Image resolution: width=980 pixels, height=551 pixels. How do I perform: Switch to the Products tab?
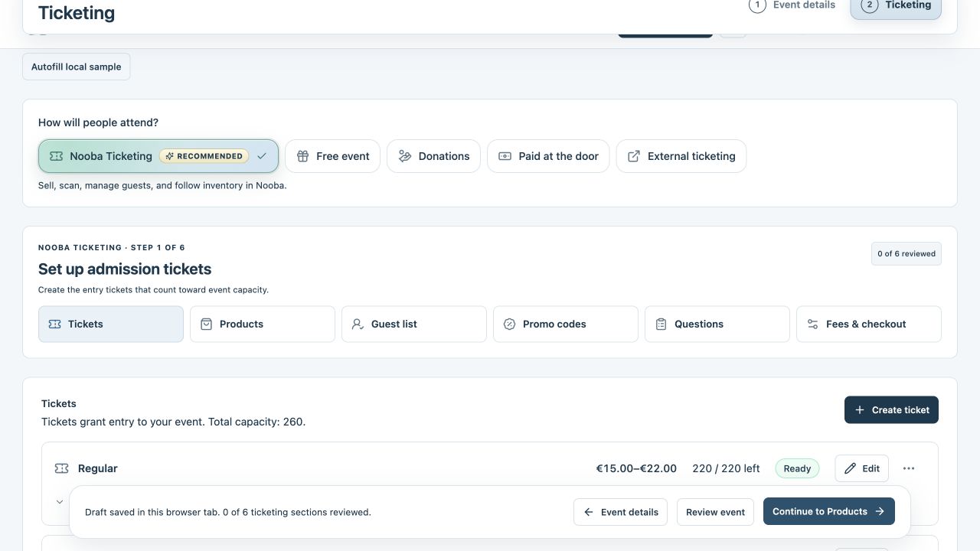point(263,324)
